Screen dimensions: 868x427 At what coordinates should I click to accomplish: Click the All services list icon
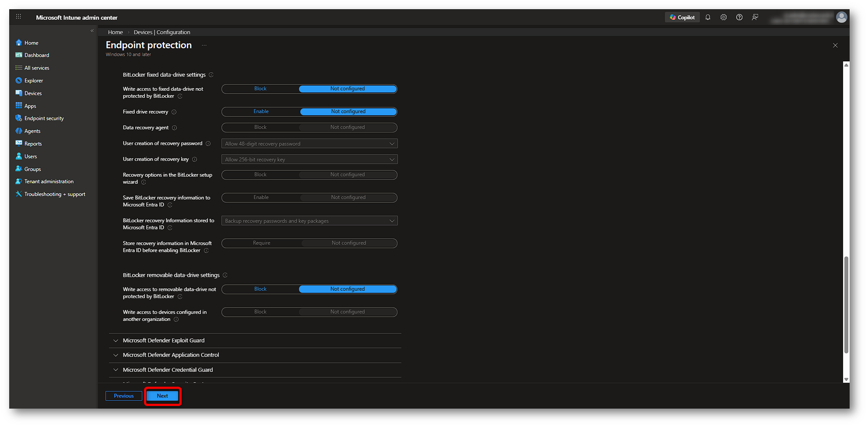click(x=19, y=68)
